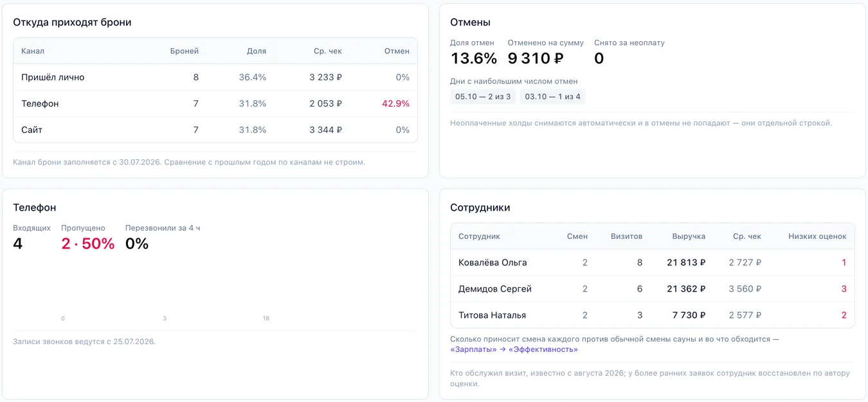The image size is (868, 402).
Task: Click the "Входящих" label
Action: point(32,228)
